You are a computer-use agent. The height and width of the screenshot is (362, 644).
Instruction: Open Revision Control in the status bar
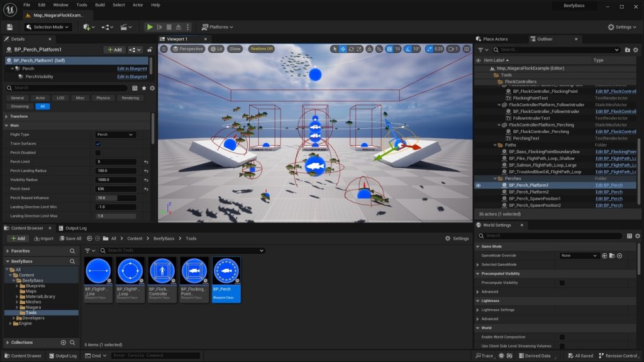[618, 356]
